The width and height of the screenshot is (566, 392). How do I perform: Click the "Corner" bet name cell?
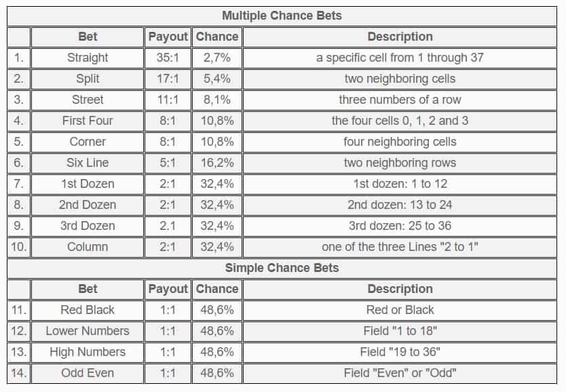click(88, 142)
